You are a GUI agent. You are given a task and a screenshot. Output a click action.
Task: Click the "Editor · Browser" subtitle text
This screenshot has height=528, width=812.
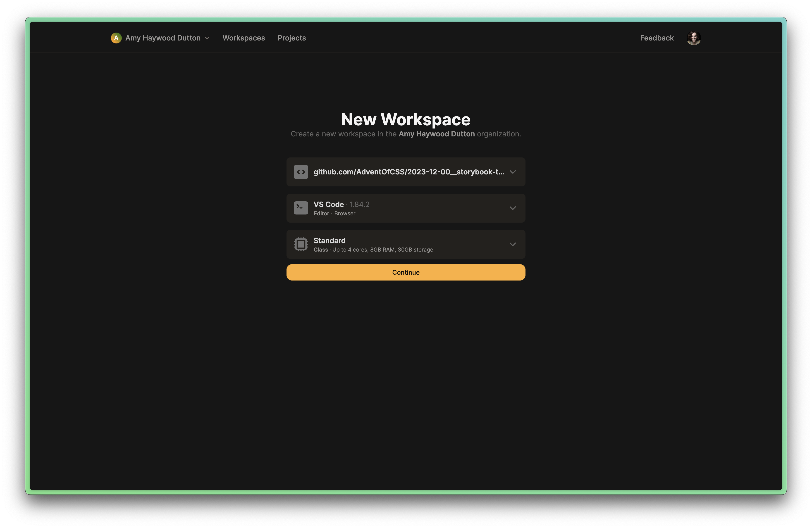334,213
